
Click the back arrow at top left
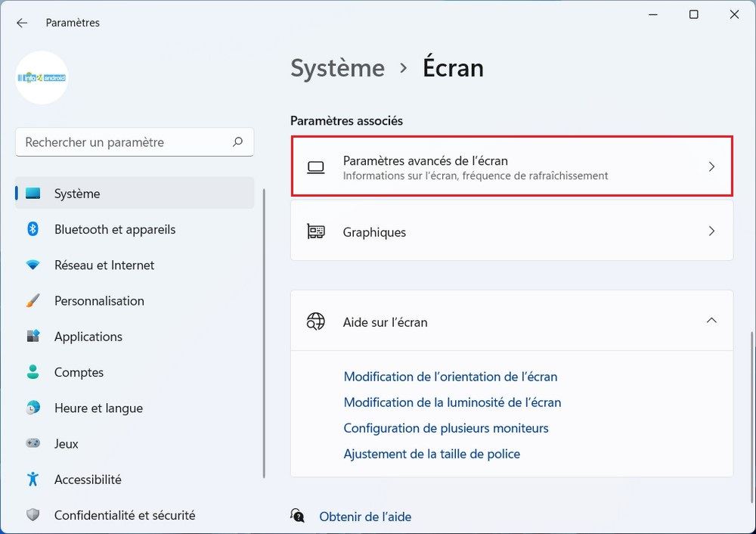point(21,23)
